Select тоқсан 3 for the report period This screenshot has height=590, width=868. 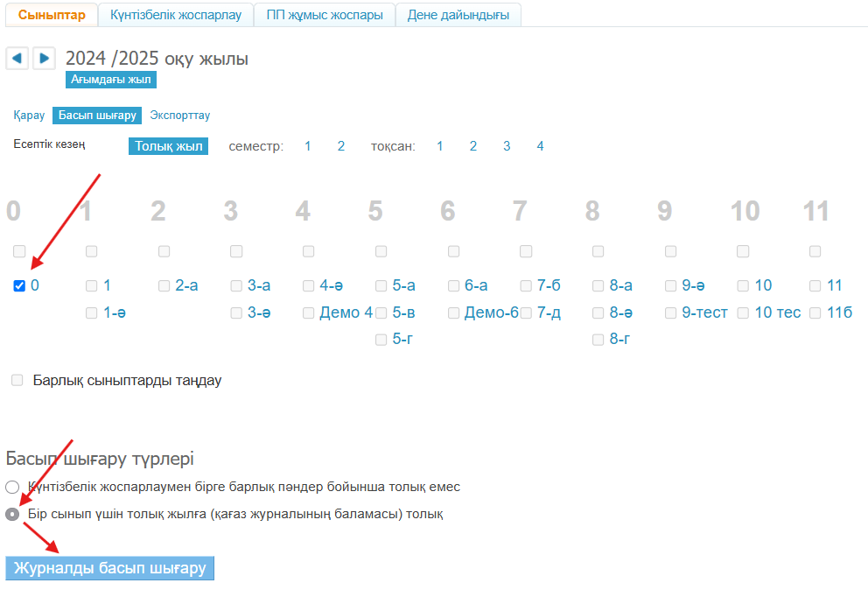pos(506,145)
